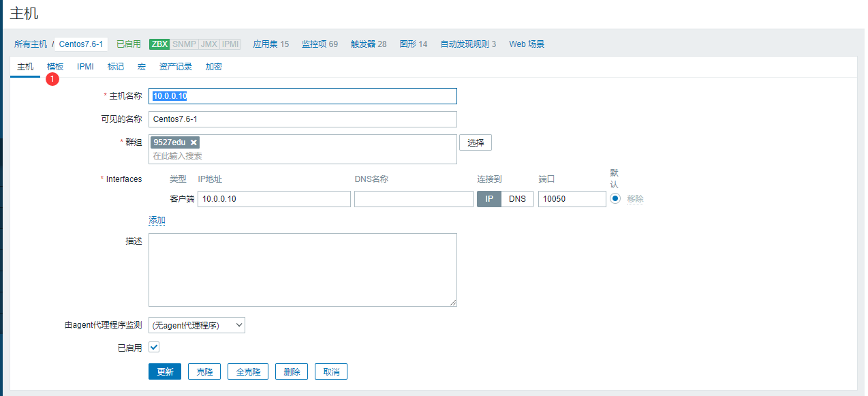The image size is (868, 396).
Task: Open 监控项 69 link
Action: pyautogui.click(x=320, y=44)
